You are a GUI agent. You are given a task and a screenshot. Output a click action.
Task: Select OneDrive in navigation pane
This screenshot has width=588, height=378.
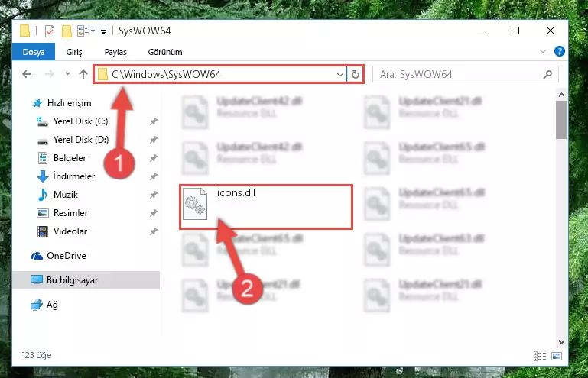point(67,256)
